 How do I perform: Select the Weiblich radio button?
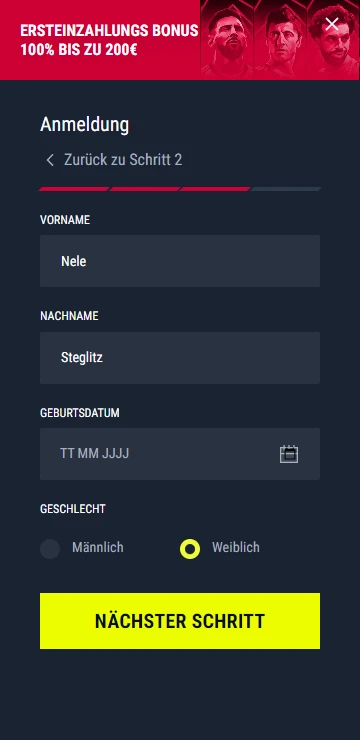[x=190, y=549]
